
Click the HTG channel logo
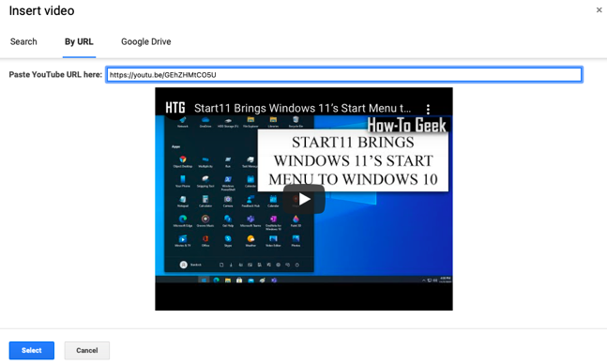click(x=175, y=107)
